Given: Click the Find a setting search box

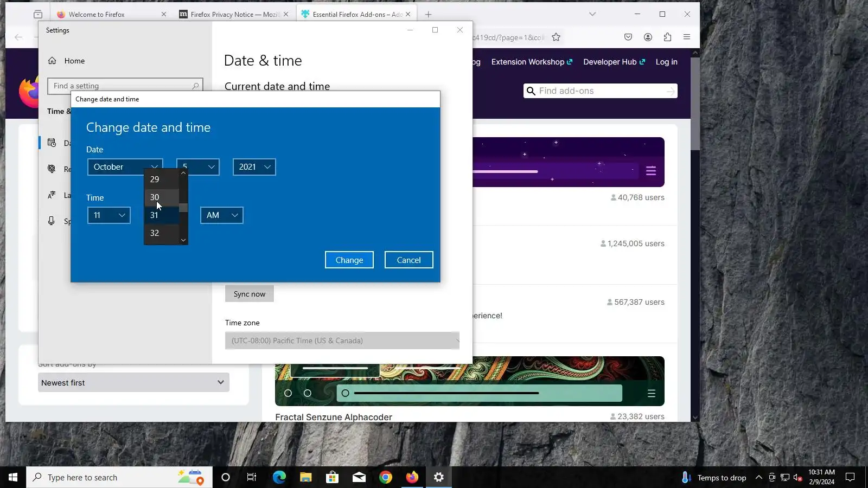Looking at the screenshot, I should tap(125, 86).
